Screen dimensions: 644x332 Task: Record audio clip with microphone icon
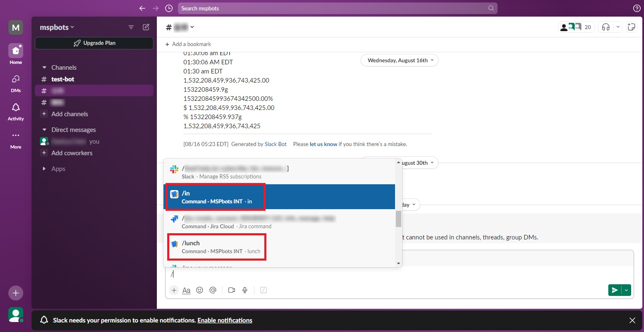pos(245,290)
